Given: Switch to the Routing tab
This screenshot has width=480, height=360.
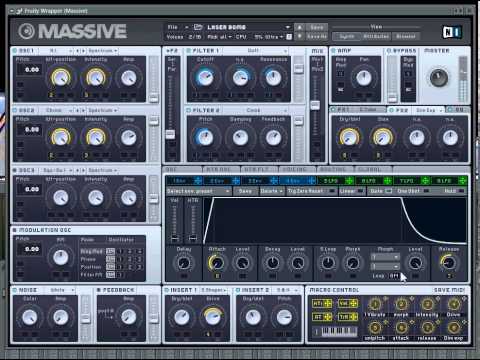Looking at the screenshot, I should (x=335, y=170).
